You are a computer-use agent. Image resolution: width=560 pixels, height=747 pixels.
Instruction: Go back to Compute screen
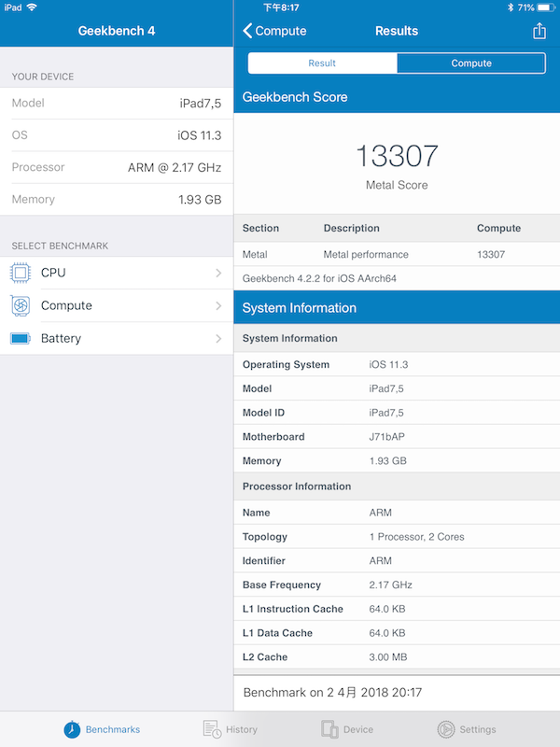[x=273, y=31]
